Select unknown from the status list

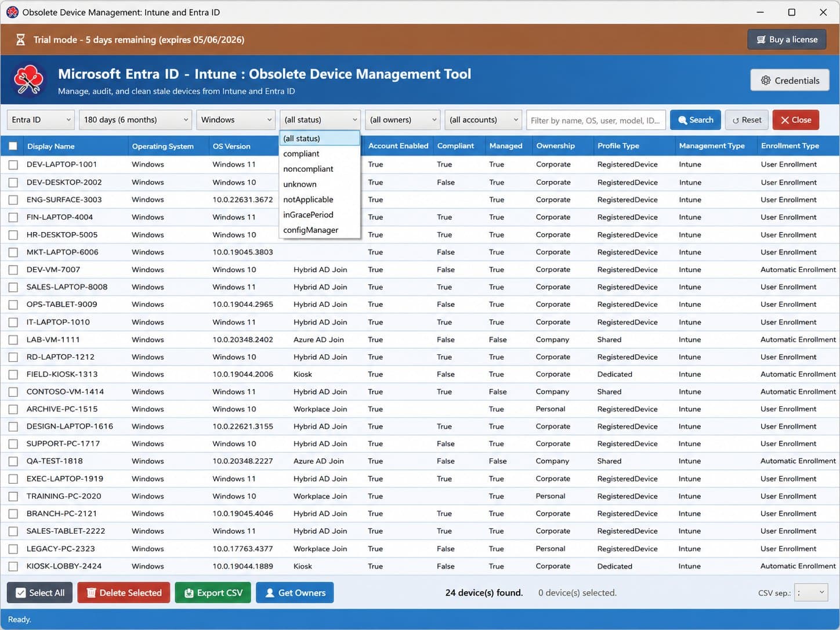click(320, 184)
